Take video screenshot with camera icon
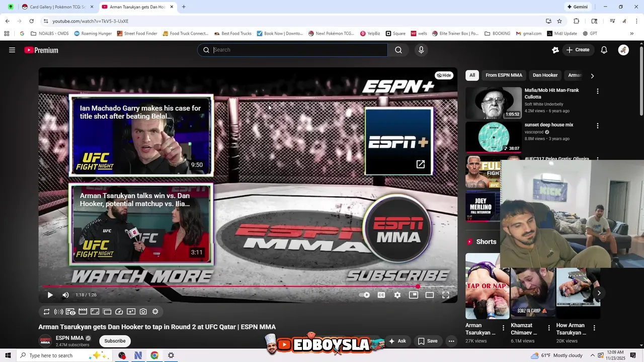The image size is (644, 362). (x=143, y=312)
